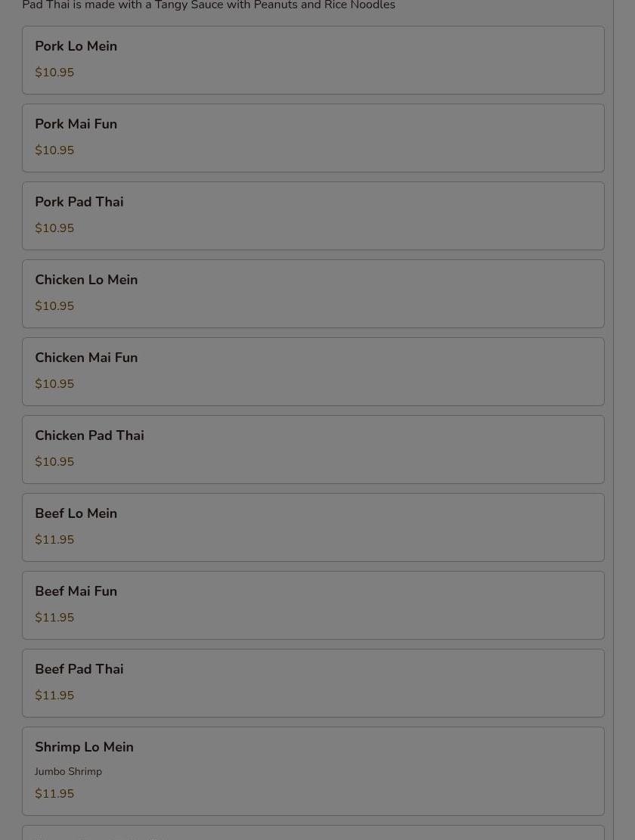Viewport: 635px width, 840px height.
Task: Click the Beef Mai Fun $11.95 price
Action: click(x=54, y=618)
